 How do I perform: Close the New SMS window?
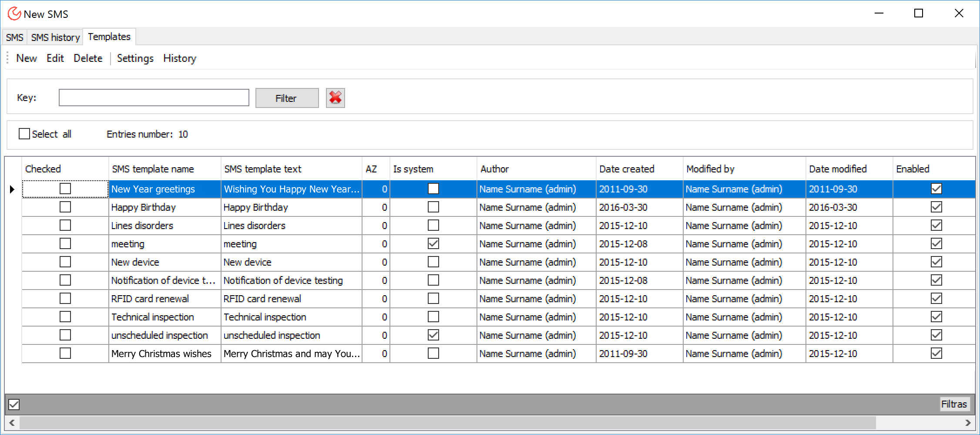tap(959, 13)
